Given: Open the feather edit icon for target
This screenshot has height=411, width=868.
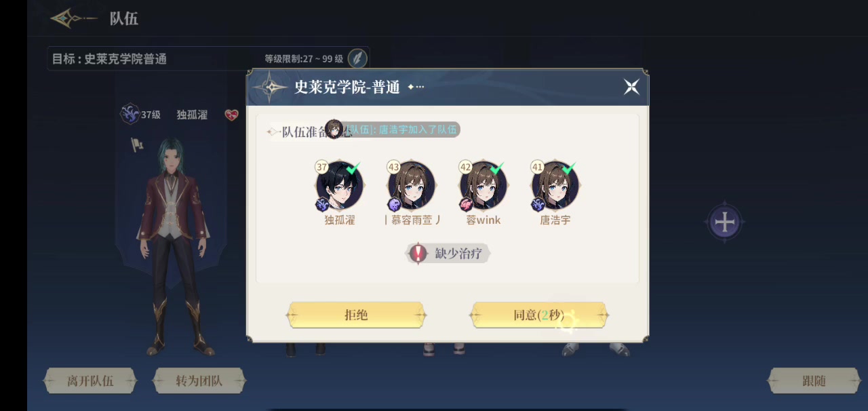Looking at the screenshot, I should pyautogui.click(x=357, y=58).
